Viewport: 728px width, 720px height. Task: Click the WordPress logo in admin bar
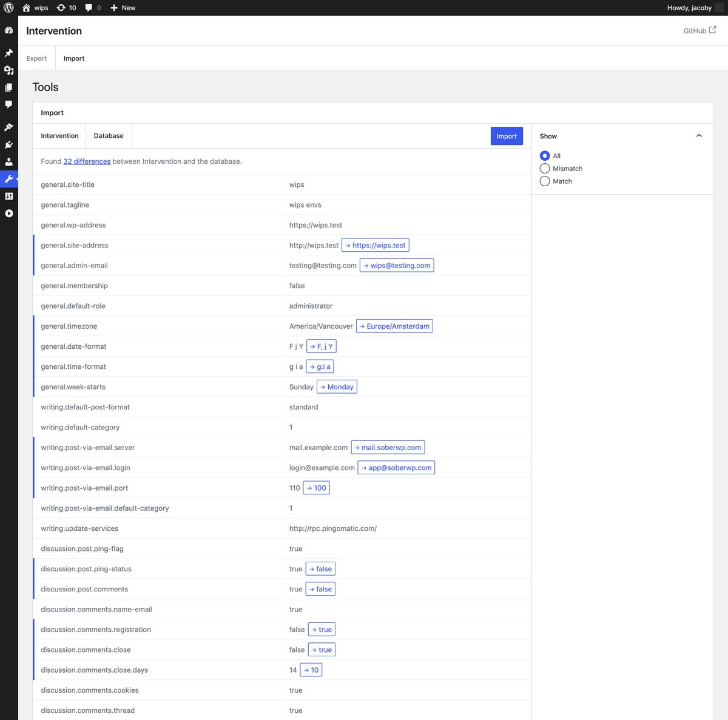[8, 8]
